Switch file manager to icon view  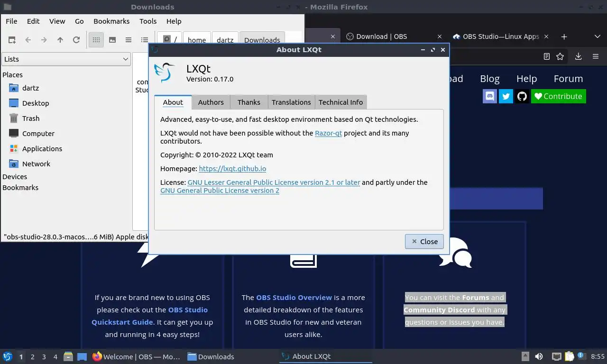click(x=96, y=40)
